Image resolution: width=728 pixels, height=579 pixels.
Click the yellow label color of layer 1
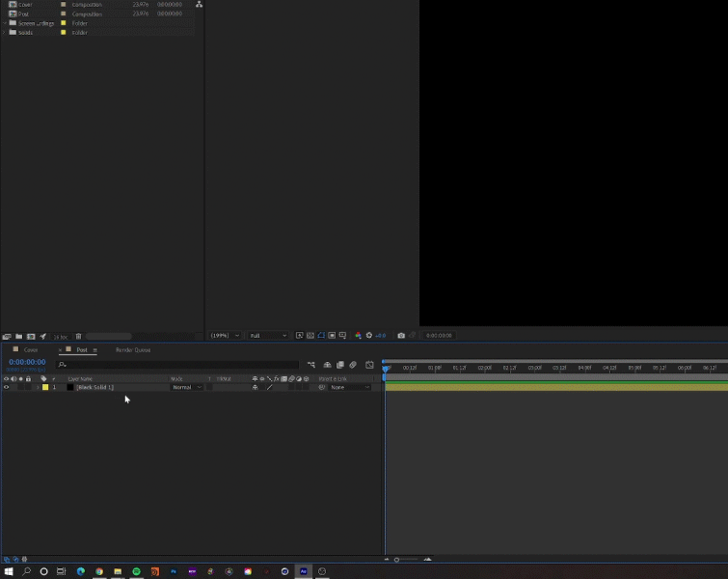click(44, 387)
